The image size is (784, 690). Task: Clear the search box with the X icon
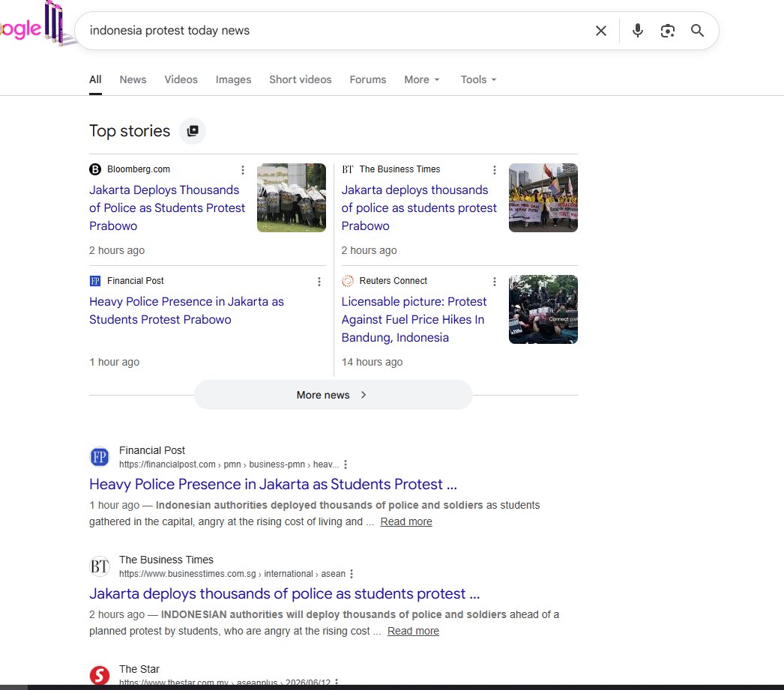601,31
